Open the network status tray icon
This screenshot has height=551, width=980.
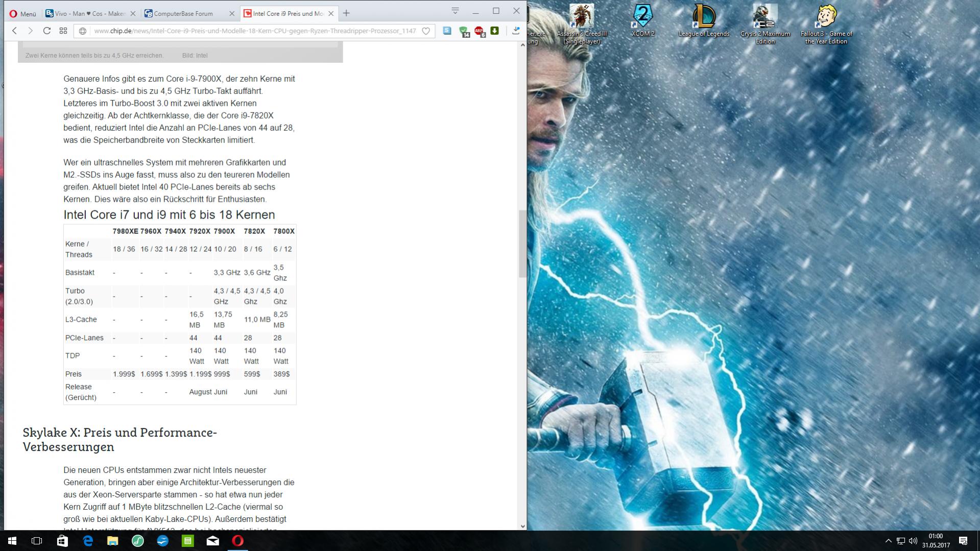tap(901, 541)
